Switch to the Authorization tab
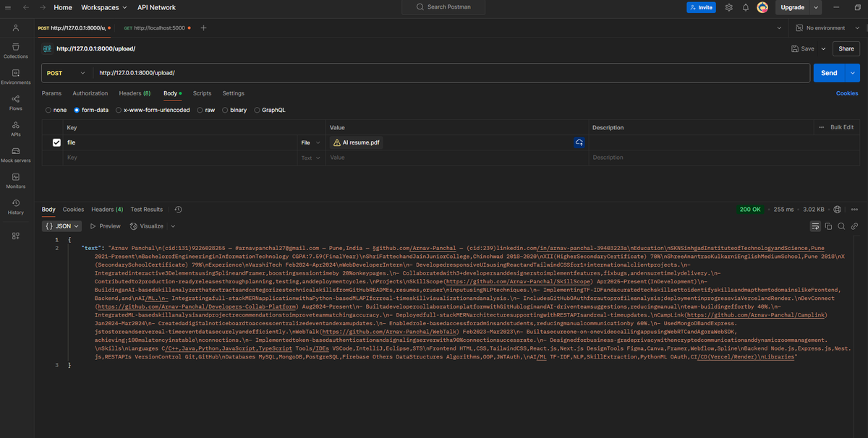This screenshot has height=438, width=868. click(90, 93)
